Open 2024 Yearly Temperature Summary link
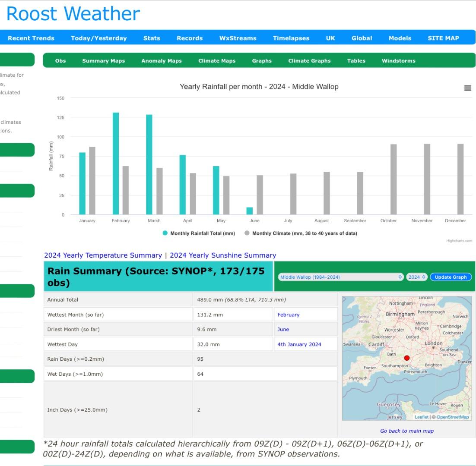476x466 pixels. pos(103,255)
